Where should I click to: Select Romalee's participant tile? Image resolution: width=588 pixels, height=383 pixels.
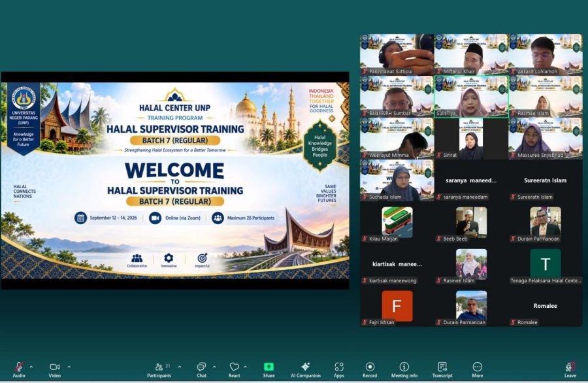pos(546,306)
